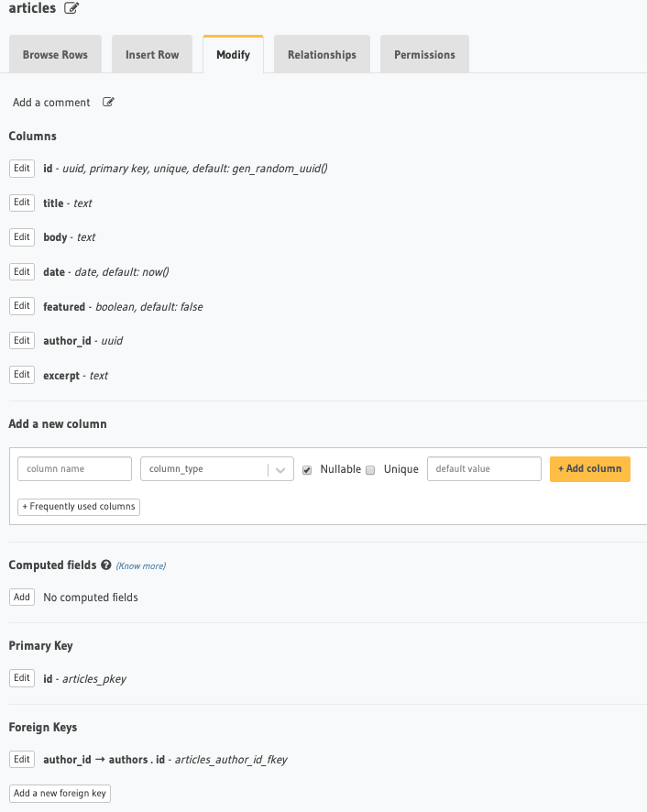Switch to the Browse Rows tab
The width and height of the screenshot is (647, 812).
[x=55, y=54]
